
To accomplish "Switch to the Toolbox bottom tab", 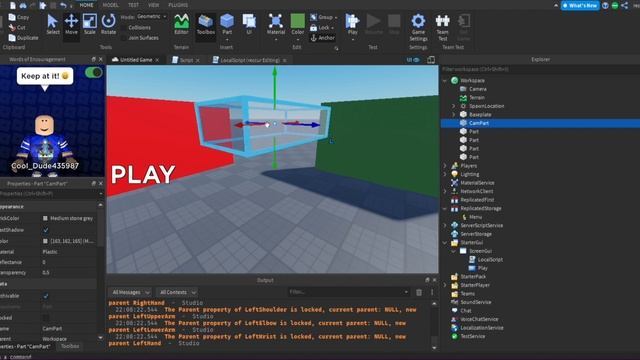I will point(70,346).
